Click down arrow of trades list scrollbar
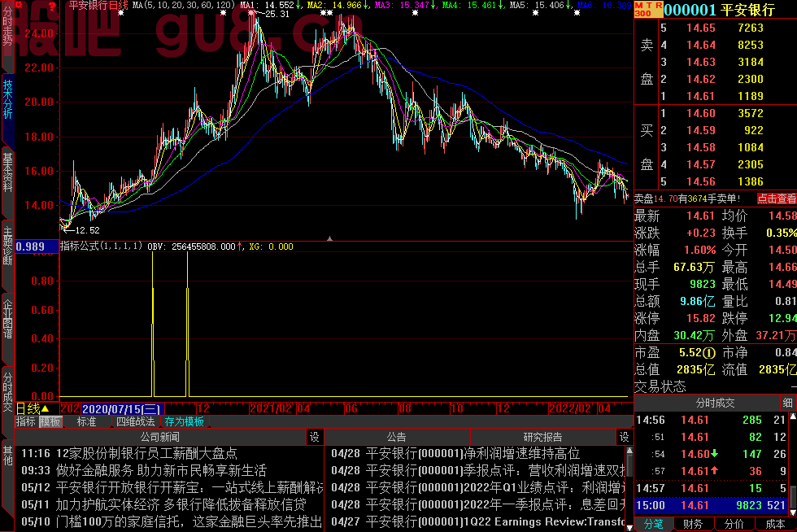The width and height of the screenshot is (797, 532). pyautogui.click(x=793, y=512)
